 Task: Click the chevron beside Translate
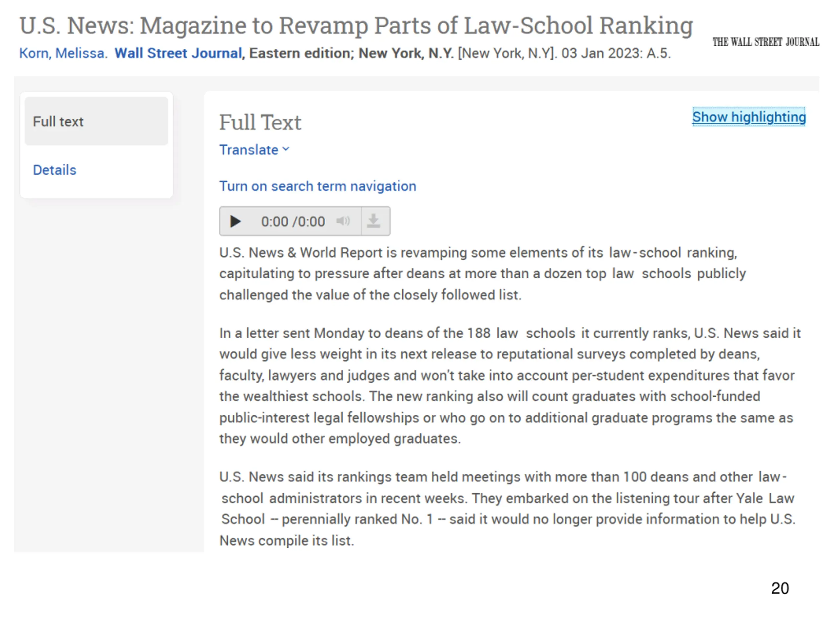[x=286, y=149]
